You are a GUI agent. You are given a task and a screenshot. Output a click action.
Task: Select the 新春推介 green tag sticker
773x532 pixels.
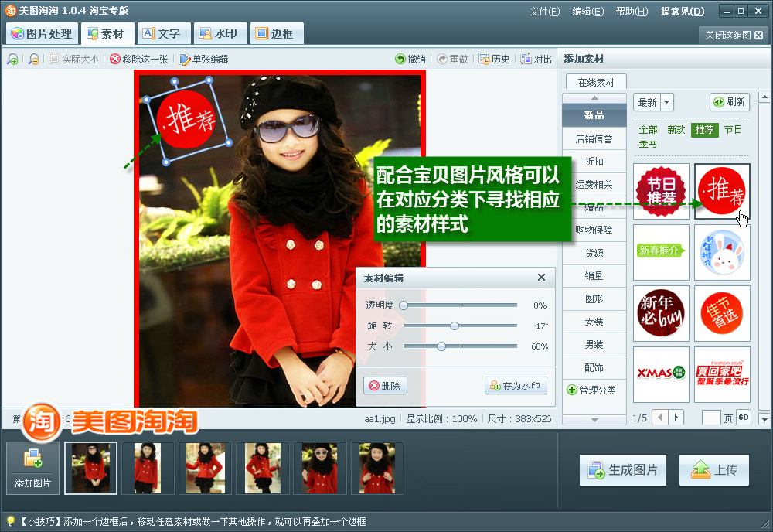661,252
